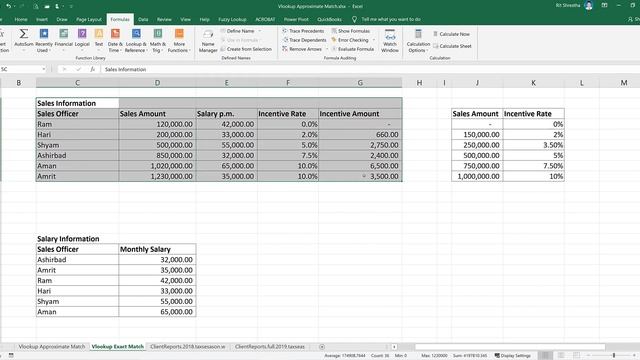Click Incentive Amount 6,500.00 cell
This screenshot has width=640, height=360.
tap(360, 166)
